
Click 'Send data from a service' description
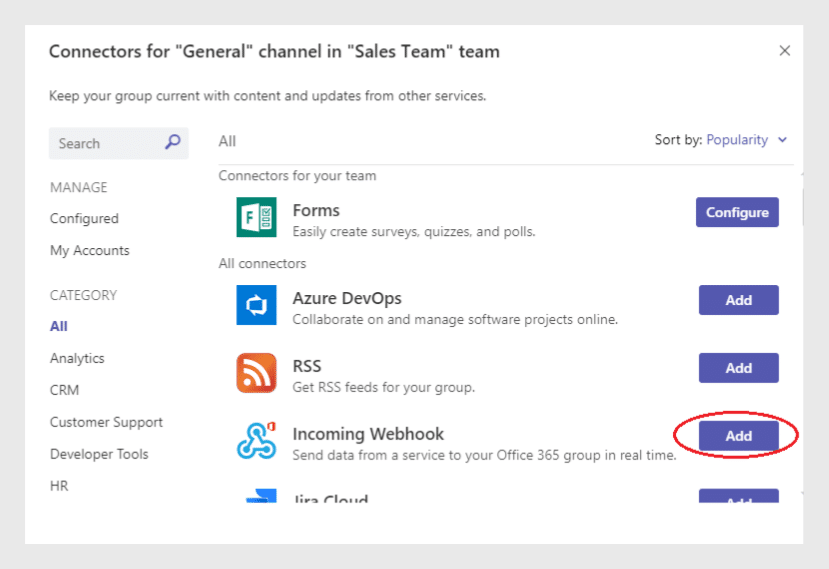484,455
